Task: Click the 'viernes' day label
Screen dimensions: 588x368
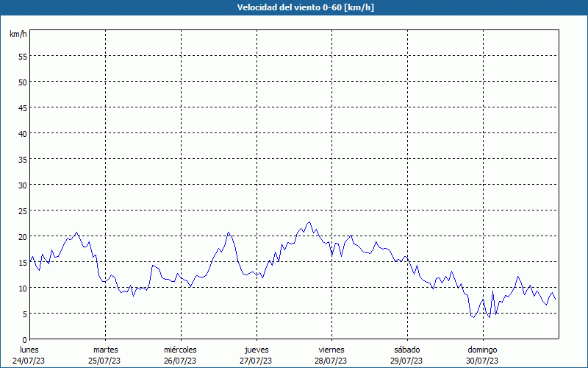Action: [x=331, y=350]
